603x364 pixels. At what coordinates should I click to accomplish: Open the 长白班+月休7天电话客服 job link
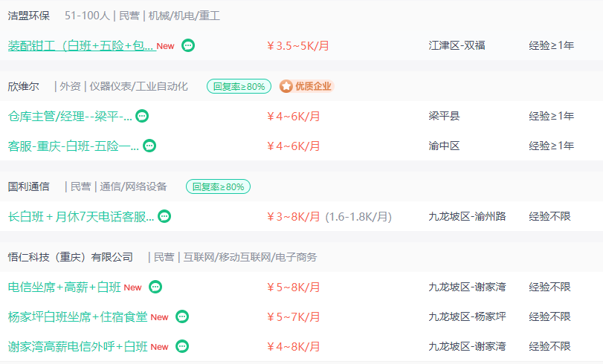(x=81, y=217)
